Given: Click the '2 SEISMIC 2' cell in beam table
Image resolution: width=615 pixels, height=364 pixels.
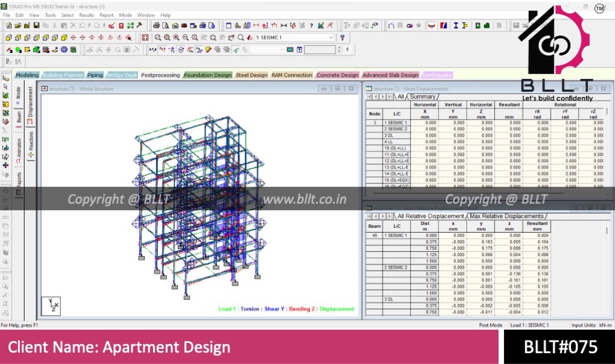Looking at the screenshot, I should click(x=397, y=268).
